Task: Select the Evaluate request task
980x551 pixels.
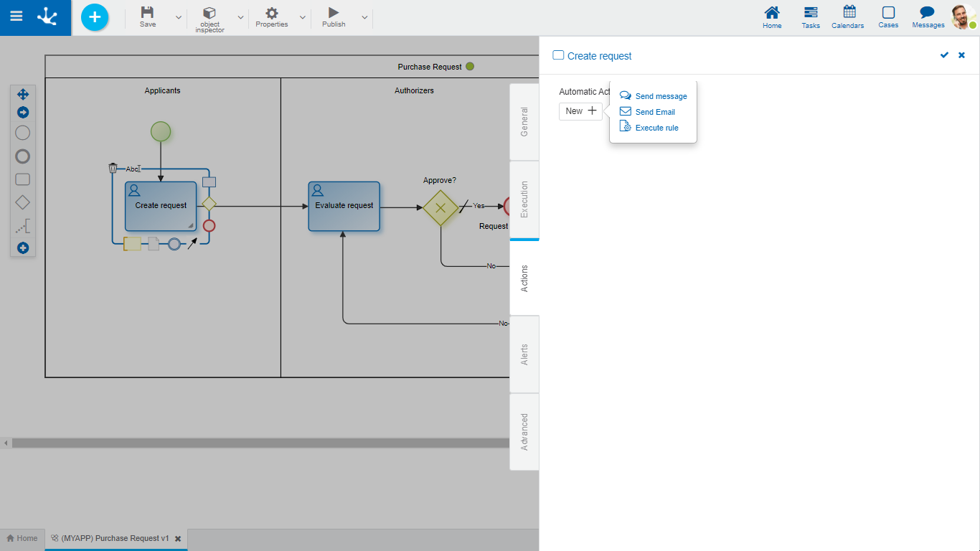Action: pos(344,206)
